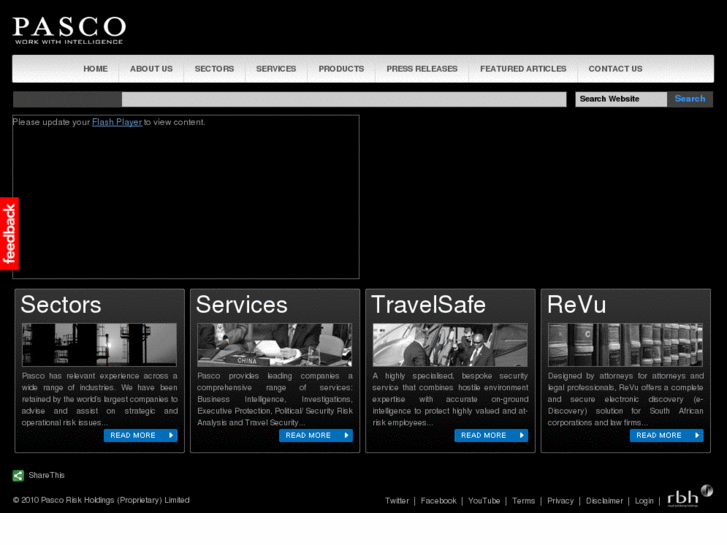The width and height of the screenshot is (727, 545).
Task: Open the ReVu law books thumbnail
Action: tap(625, 345)
